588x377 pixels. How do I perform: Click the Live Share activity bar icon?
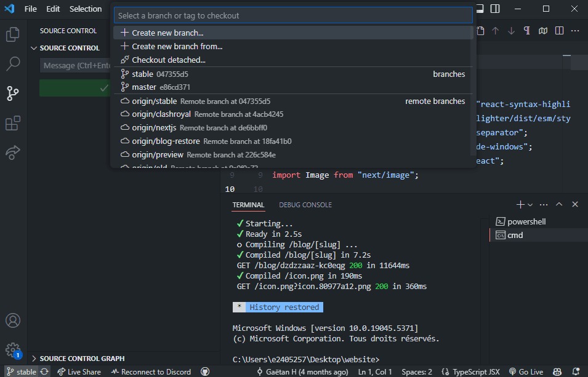12,153
